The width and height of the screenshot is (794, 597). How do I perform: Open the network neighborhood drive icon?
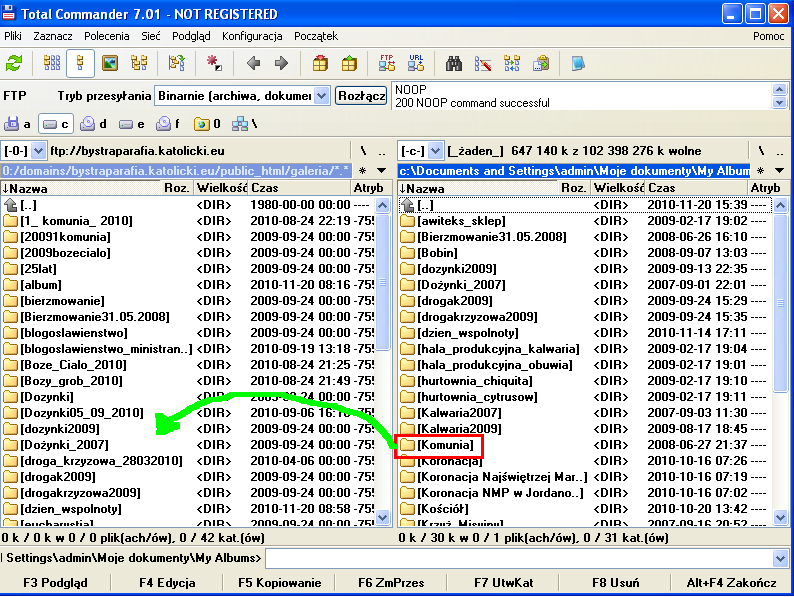coord(242,124)
